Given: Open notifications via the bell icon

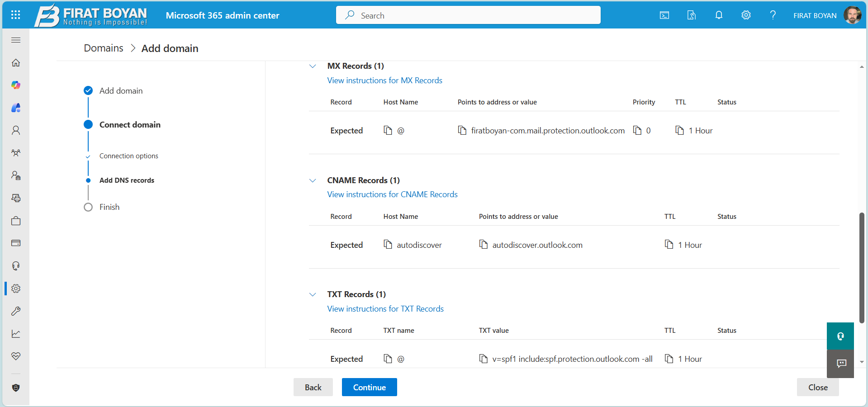Looking at the screenshot, I should point(719,15).
